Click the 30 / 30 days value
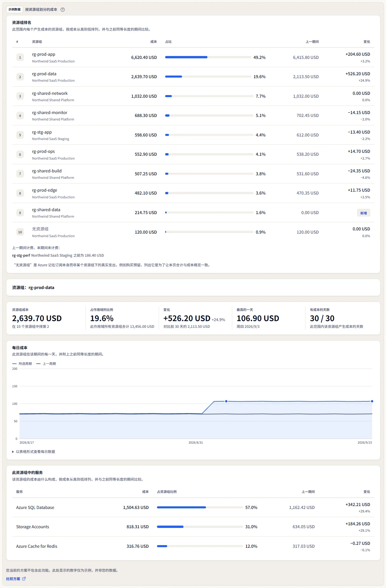 tap(322, 318)
